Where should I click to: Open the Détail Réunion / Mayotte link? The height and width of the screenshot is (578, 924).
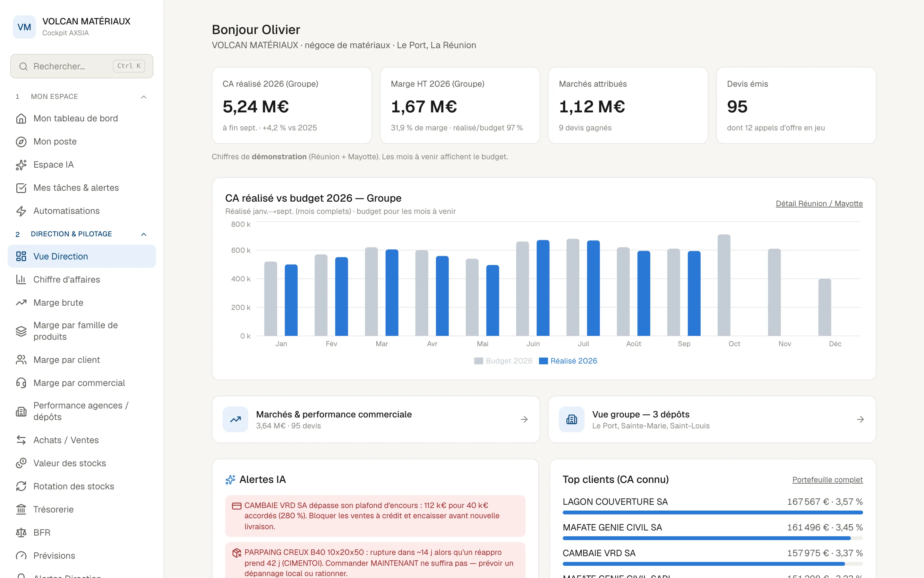pos(819,204)
